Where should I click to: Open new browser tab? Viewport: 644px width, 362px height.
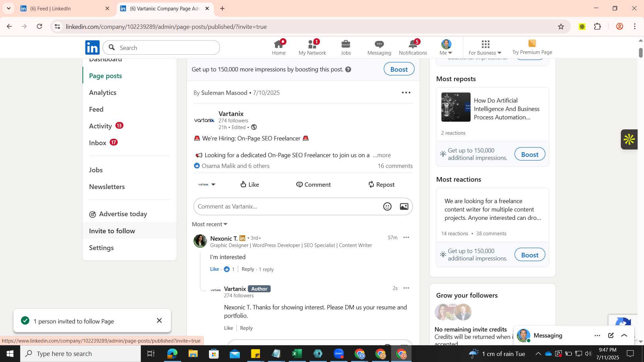click(222, 9)
